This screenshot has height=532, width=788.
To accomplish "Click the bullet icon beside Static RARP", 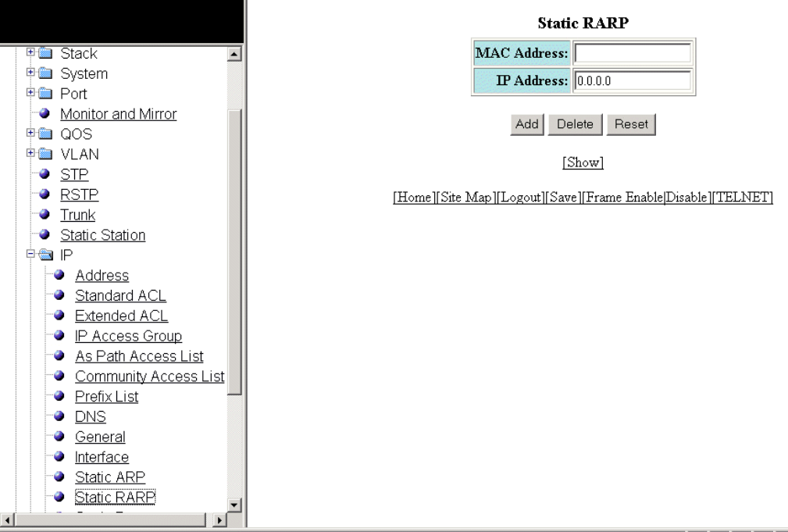I will [x=59, y=496].
